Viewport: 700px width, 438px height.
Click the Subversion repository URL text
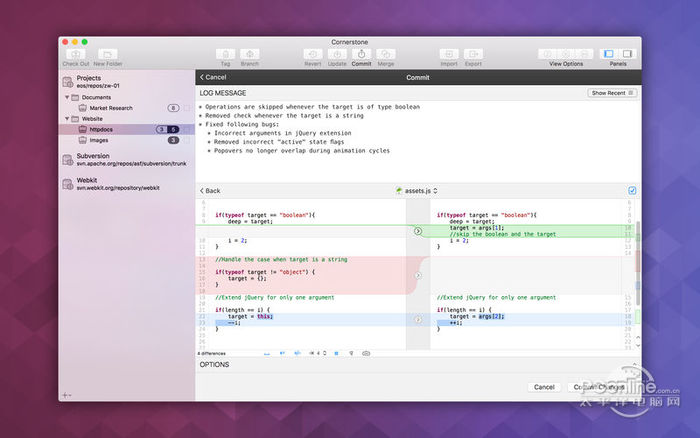point(131,164)
